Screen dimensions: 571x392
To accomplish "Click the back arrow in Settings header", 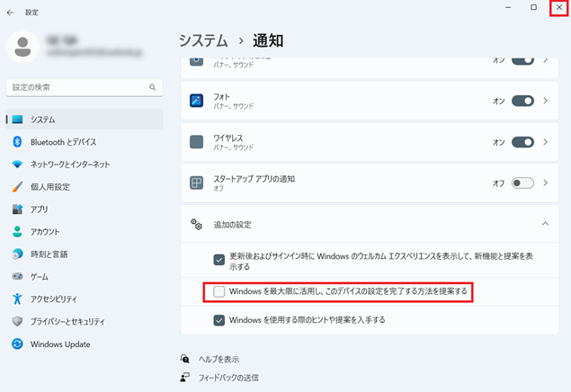I will point(10,13).
